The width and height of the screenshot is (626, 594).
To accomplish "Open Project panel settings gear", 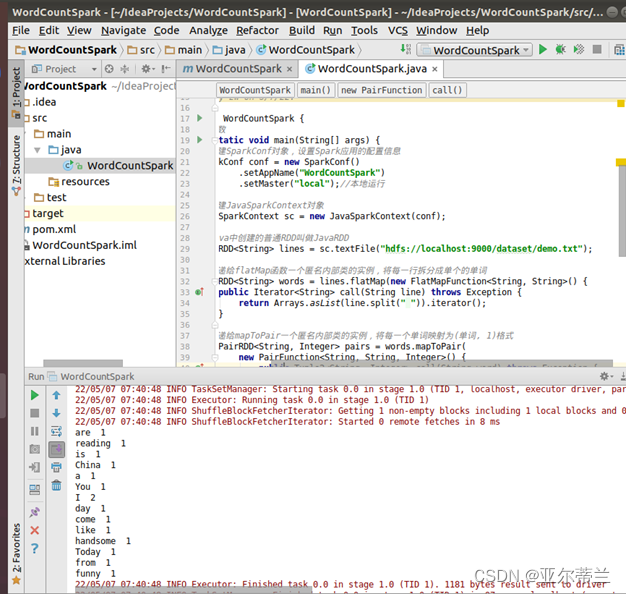I will tap(146, 69).
